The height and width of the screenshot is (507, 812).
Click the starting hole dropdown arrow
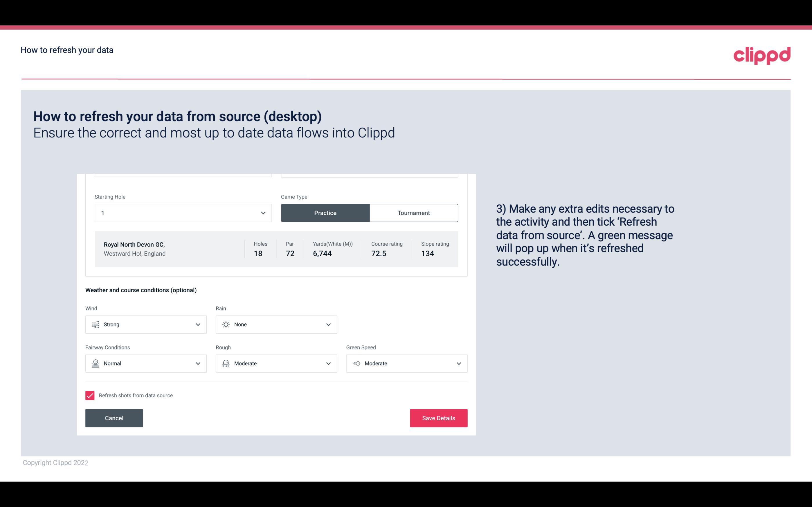pos(262,213)
